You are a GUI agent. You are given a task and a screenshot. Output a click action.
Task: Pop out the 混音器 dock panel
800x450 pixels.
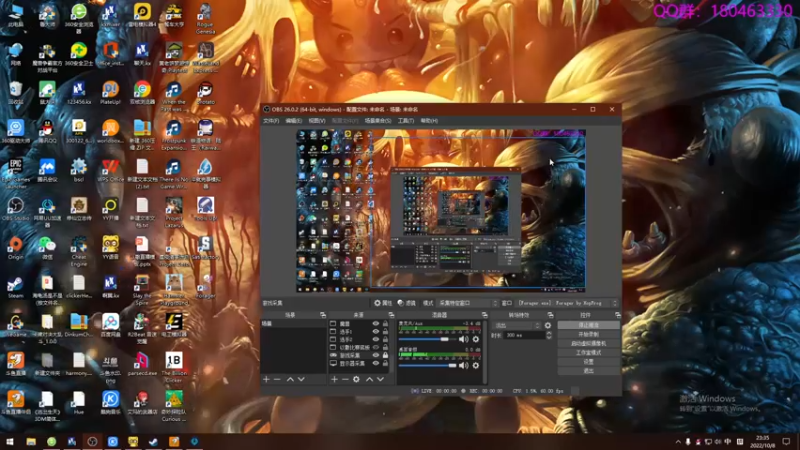click(x=484, y=315)
